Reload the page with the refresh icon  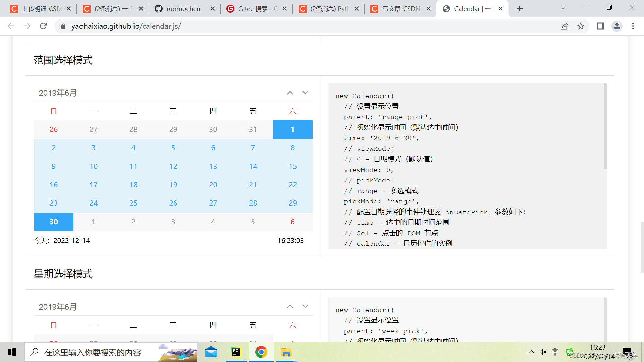point(43,26)
